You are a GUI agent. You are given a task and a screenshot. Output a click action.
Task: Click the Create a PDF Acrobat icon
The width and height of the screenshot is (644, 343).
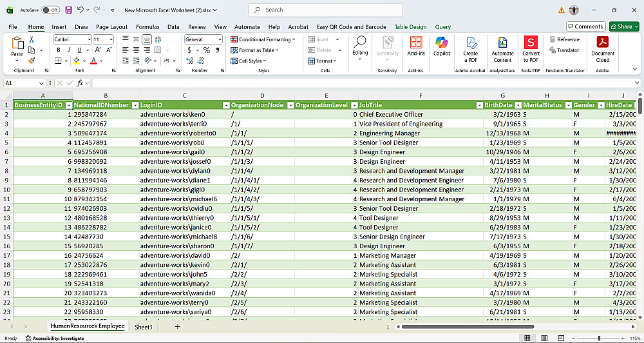coord(471,46)
